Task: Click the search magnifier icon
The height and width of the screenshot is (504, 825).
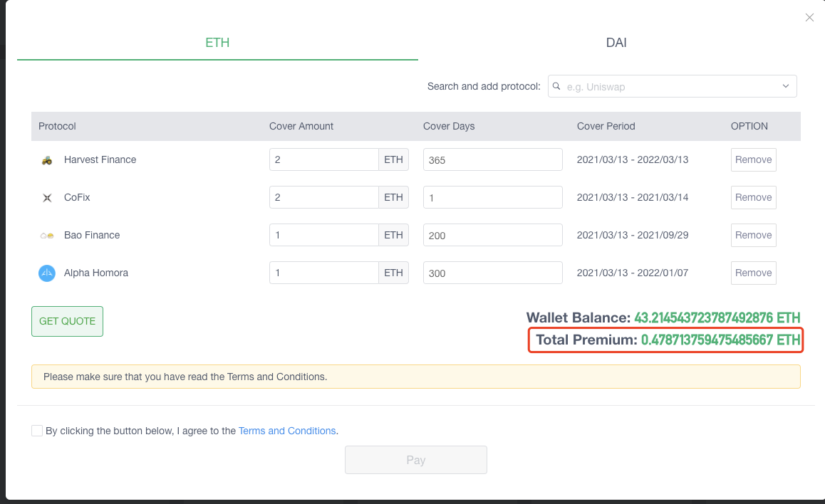Action: point(556,86)
